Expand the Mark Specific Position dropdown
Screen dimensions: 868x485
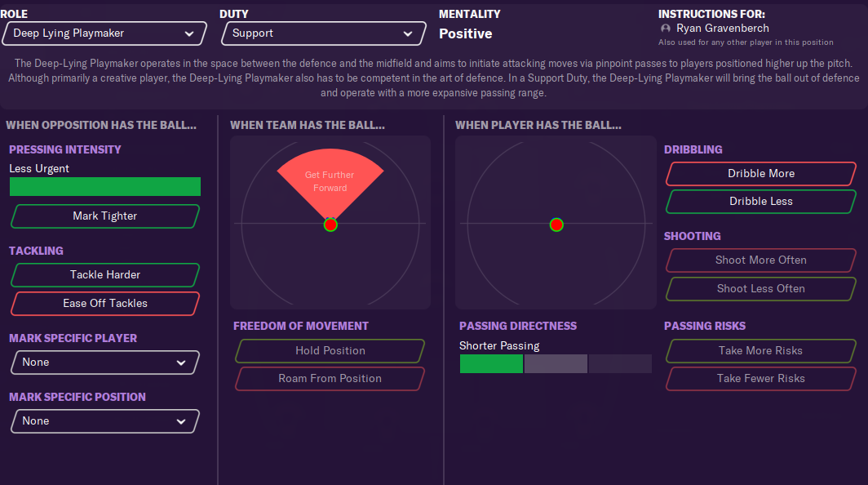pyautogui.click(x=105, y=421)
